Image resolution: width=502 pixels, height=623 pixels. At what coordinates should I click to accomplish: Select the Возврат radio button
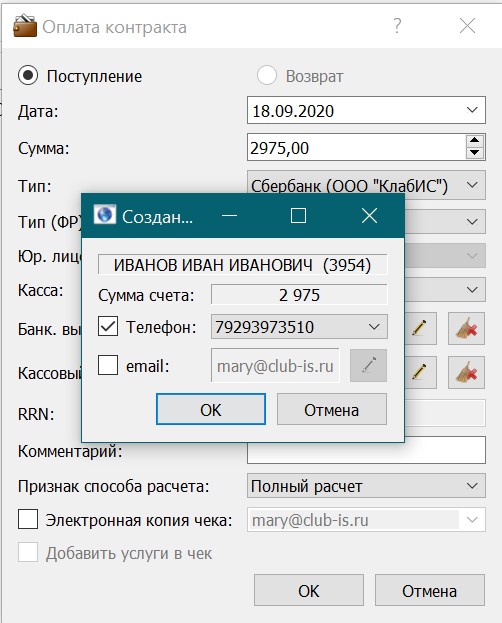tap(266, 75)
